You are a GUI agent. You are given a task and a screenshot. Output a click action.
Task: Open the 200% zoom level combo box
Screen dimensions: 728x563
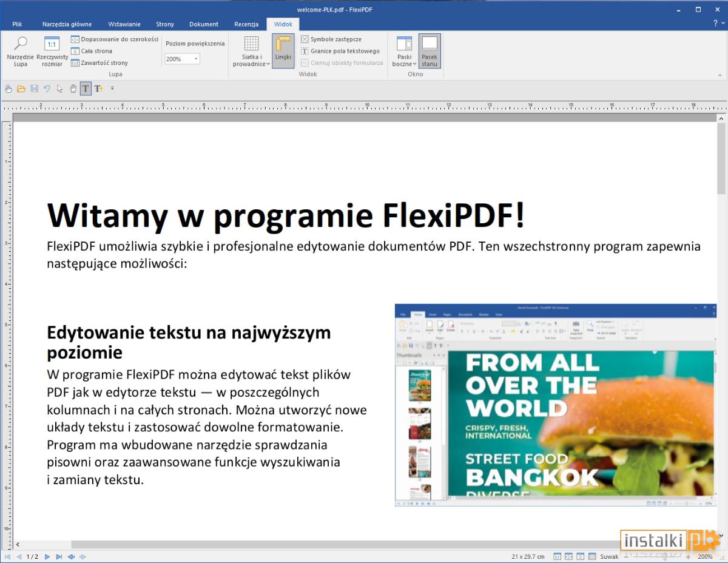pyautogui.click(x=182, y=59)
